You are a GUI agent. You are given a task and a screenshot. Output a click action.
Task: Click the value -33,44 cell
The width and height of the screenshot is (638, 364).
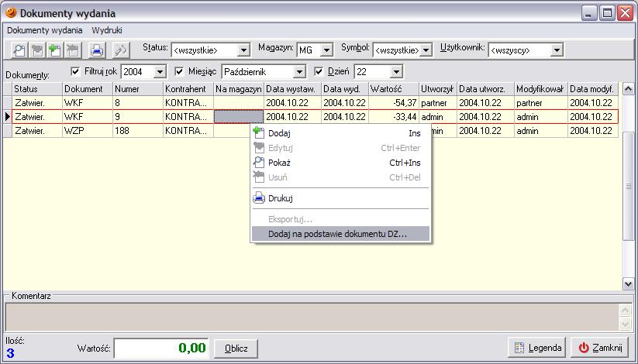pyautogui.click(x=394, y=117)
